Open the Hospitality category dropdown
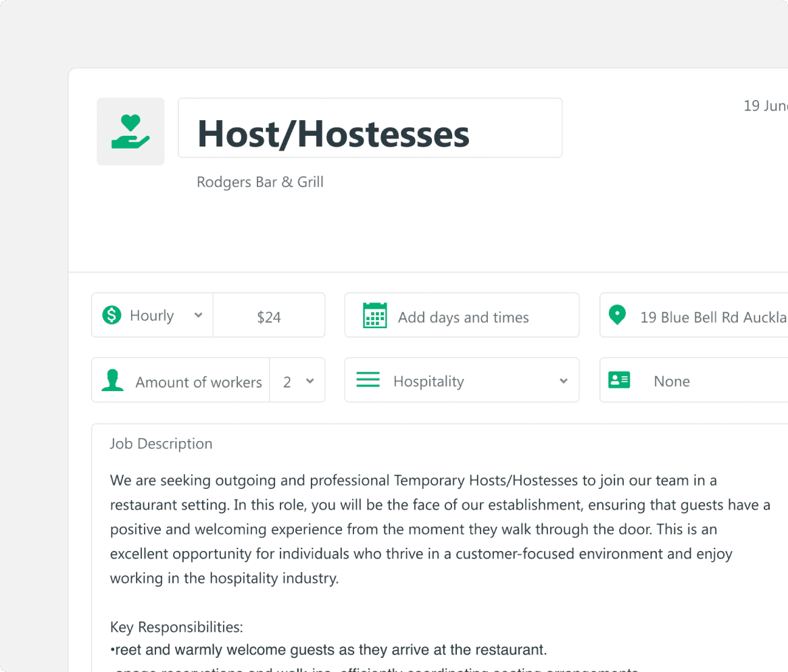The image size is (788, 672). [563, 381]
